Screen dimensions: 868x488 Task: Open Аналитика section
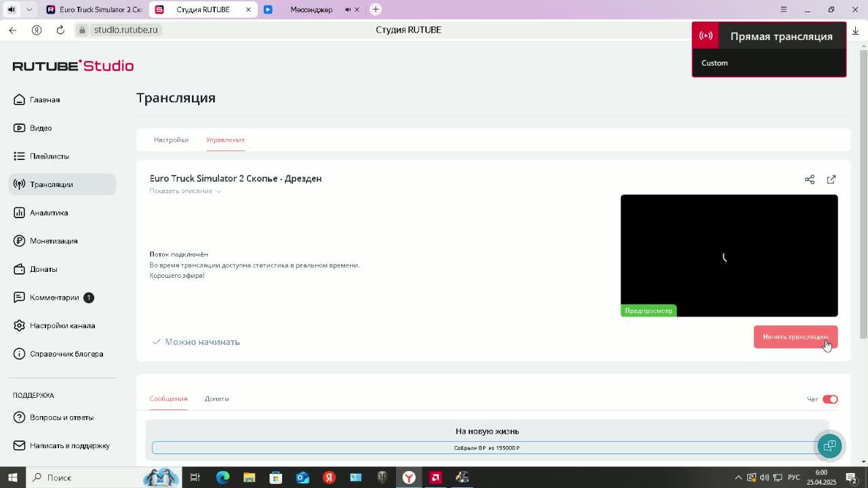tap(41, 213)
